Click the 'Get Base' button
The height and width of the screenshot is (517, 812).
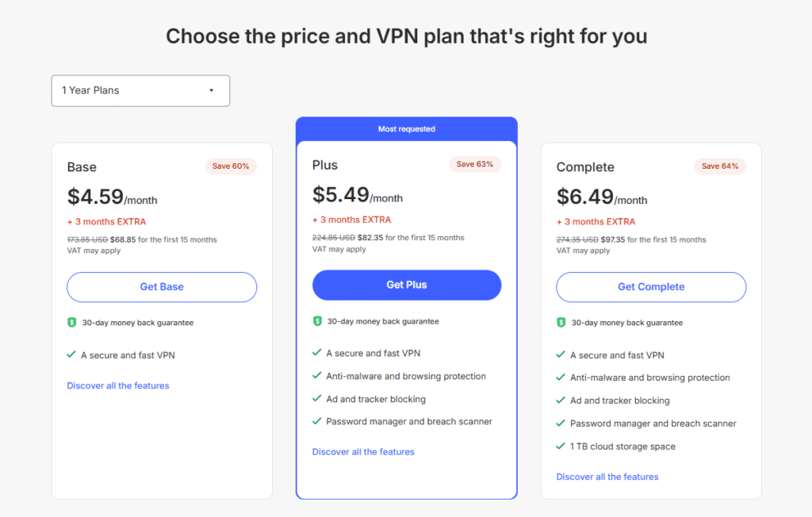click(162, 286)
